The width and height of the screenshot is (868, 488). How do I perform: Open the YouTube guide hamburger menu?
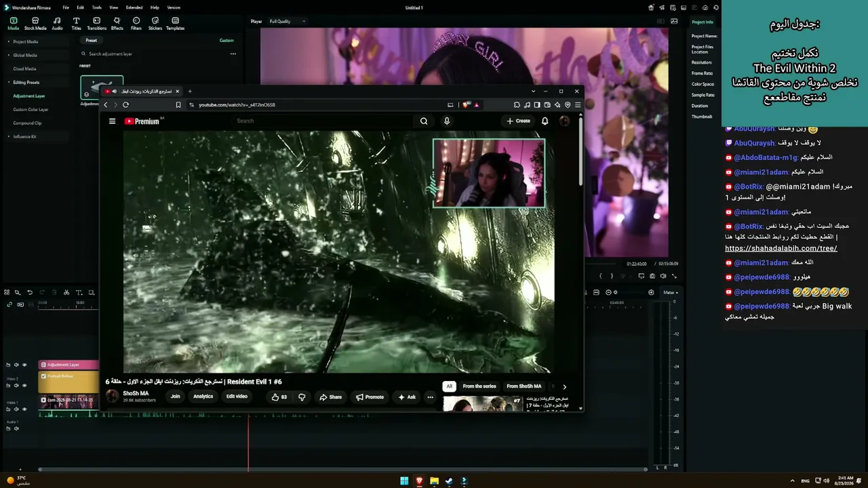point(112,121)
